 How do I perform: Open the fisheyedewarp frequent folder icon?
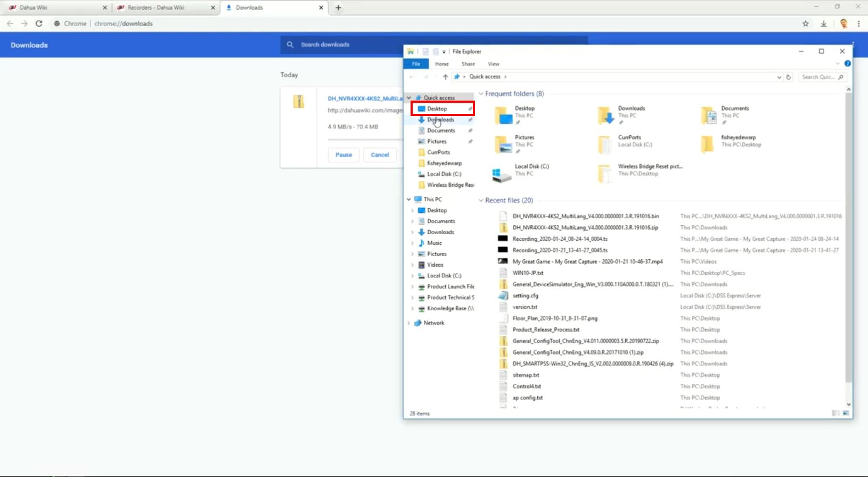tap(708, 144)
